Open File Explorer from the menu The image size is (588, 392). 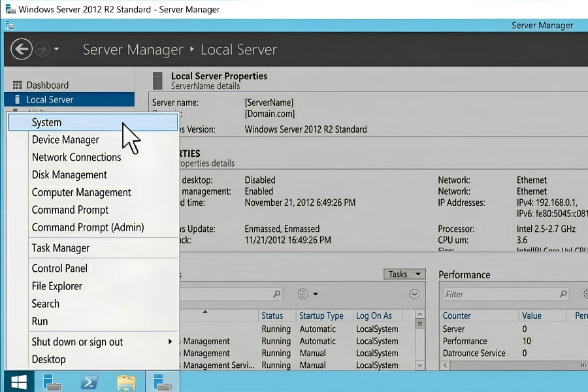(57, 286)
